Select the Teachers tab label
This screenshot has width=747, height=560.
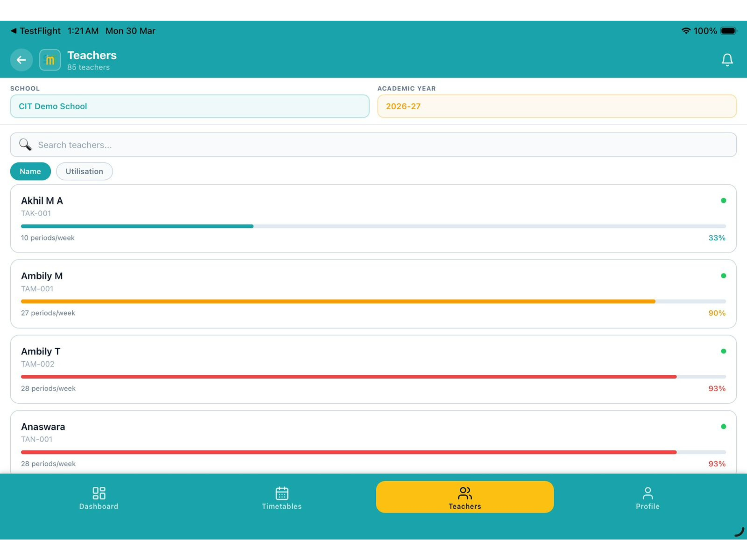465,506
